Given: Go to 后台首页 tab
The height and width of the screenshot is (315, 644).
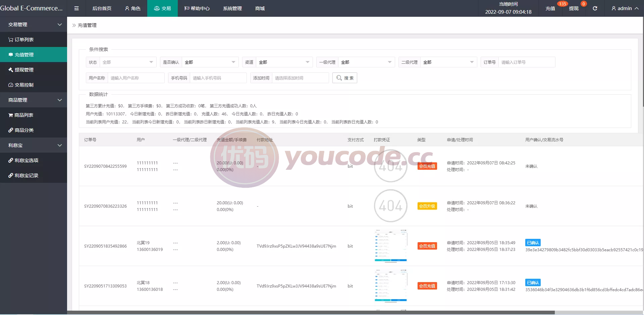Looking at the screenshot, I should pos(102,8).
